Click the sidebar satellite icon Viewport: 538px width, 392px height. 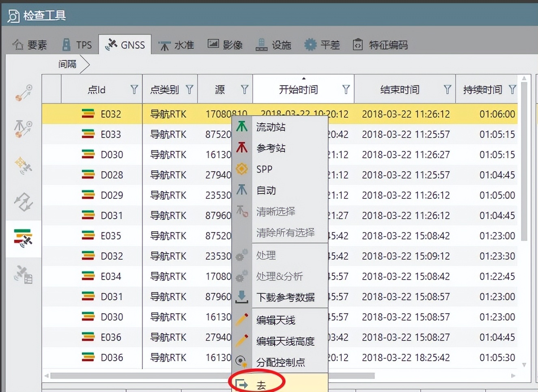click(x=24, y=165)
